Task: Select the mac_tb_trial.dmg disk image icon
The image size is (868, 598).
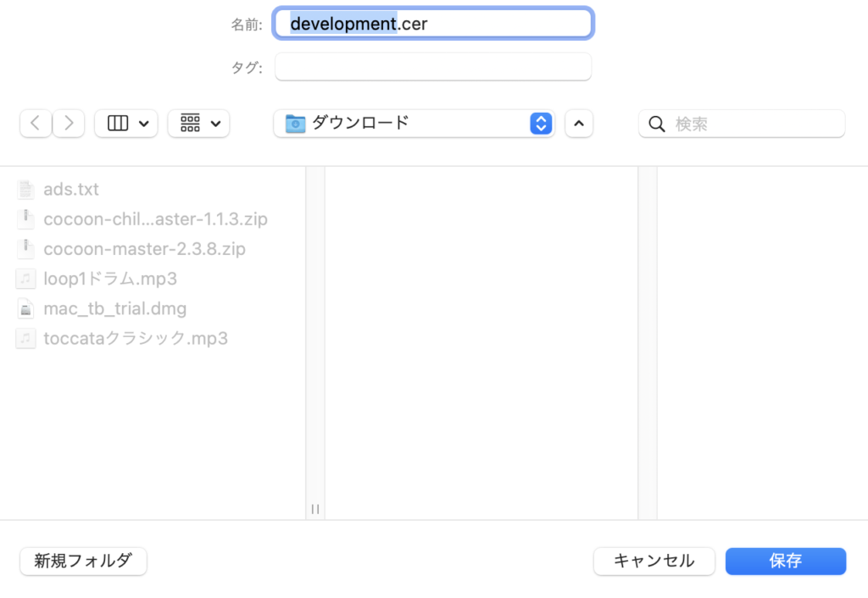Action: pyautogui.click(x=26, y=308)
